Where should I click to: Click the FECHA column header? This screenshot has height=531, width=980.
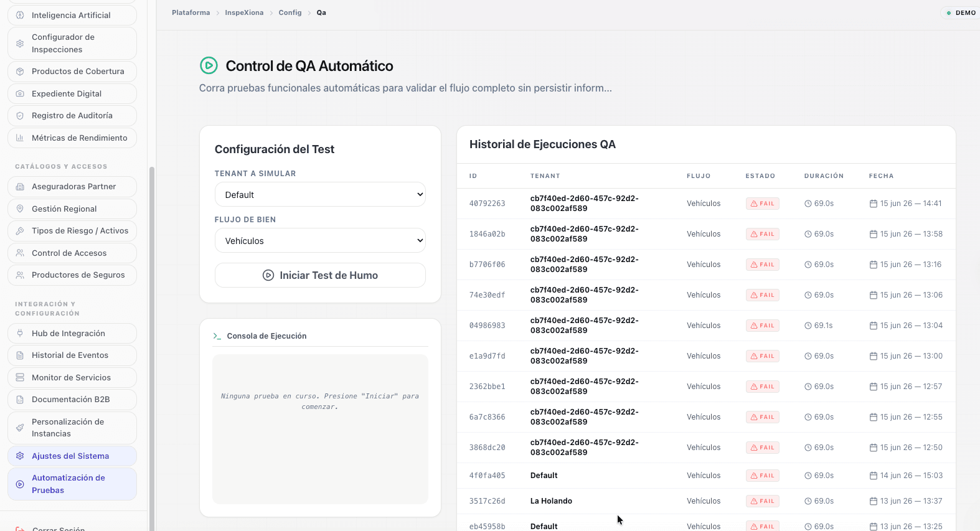coord(882,176)
